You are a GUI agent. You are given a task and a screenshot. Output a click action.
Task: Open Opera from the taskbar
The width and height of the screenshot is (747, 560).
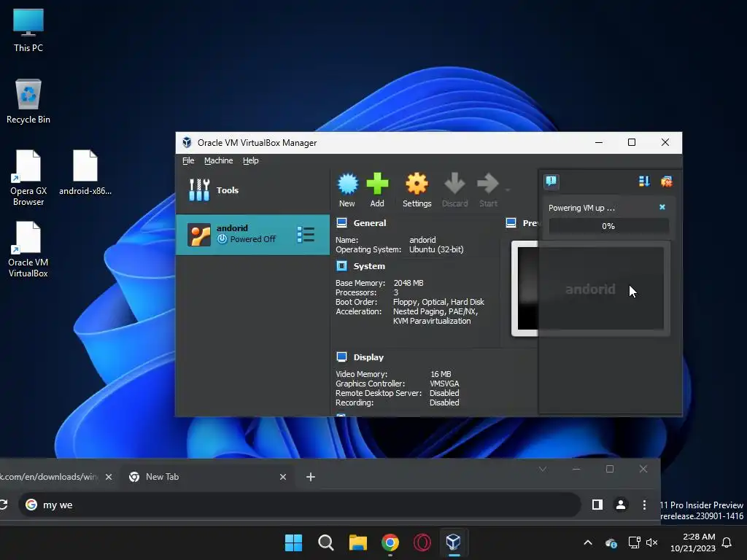pyautogui.click(x=422, y=542)
